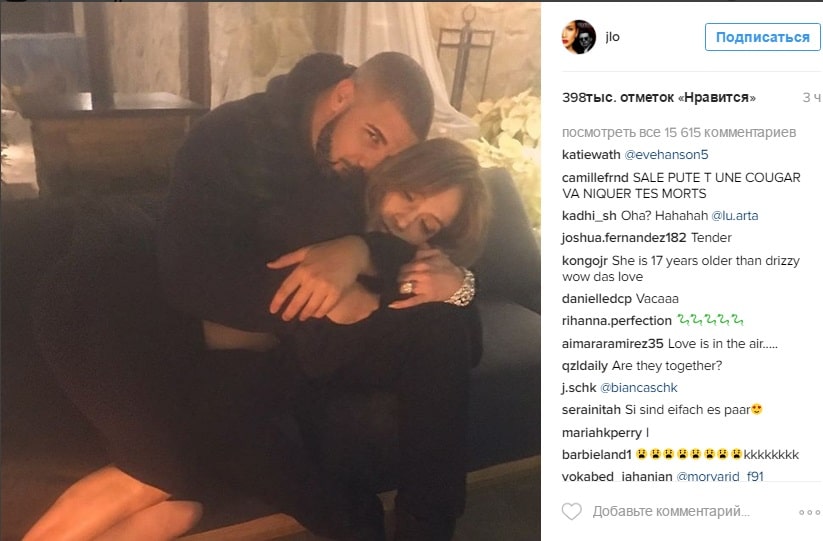Click the Подписаться follow button
The image size is (823, 541).
click(763, 37)
